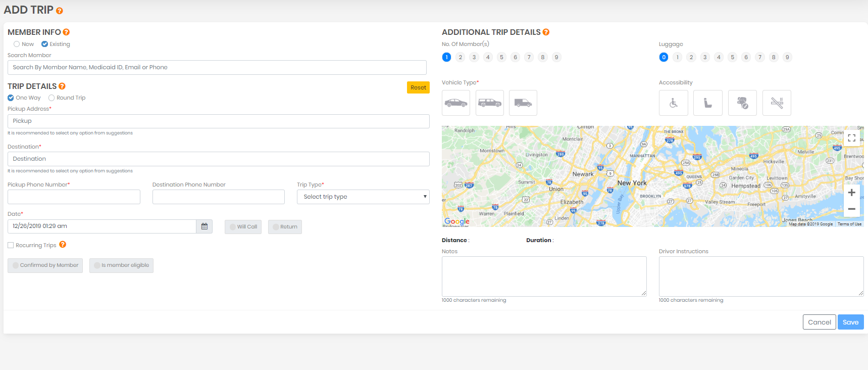Set luggage count to 6
868x370 pixels.
(746, 58)
